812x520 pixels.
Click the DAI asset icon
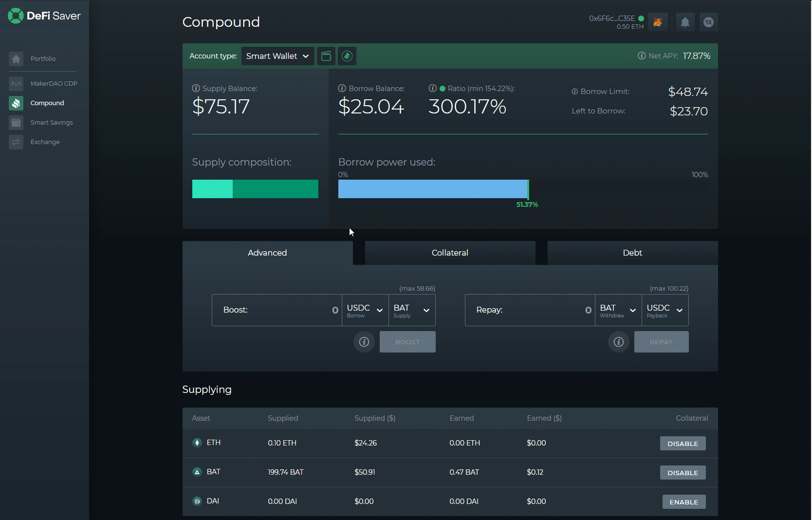[x=197, y=501]
